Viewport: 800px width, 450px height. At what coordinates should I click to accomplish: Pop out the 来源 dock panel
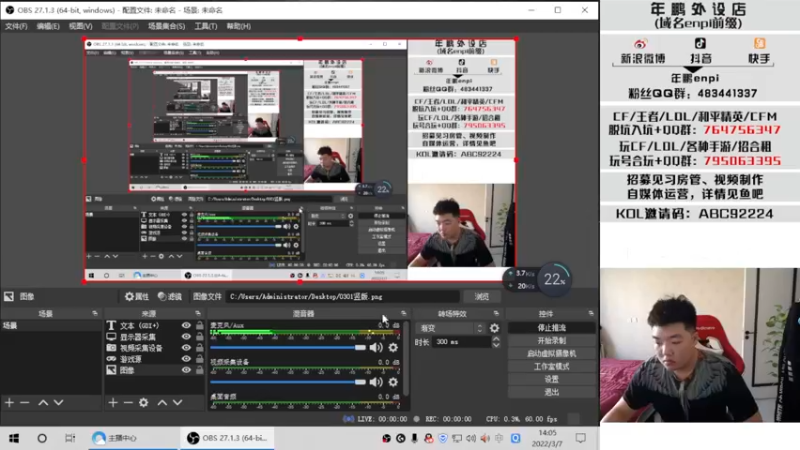pyautogui.click(x=198, y=313)
